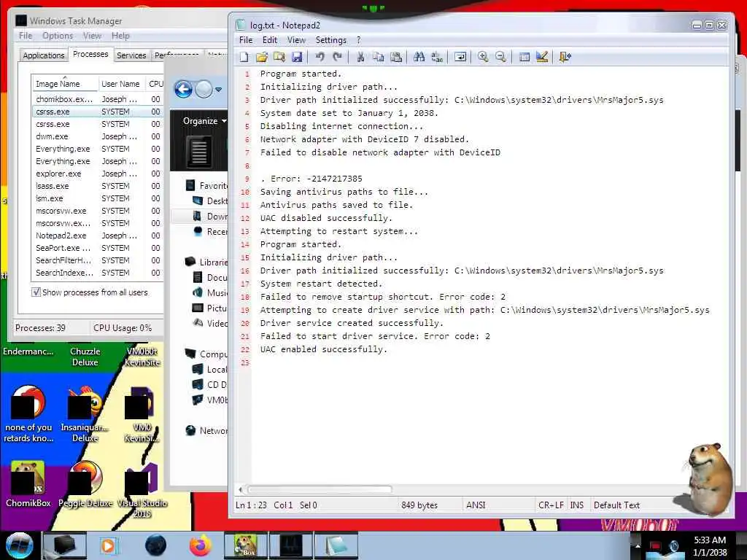747x560 pixels.
Task: Select Computer in the Explorer navigation pane
Action: [x=208, y=354]
